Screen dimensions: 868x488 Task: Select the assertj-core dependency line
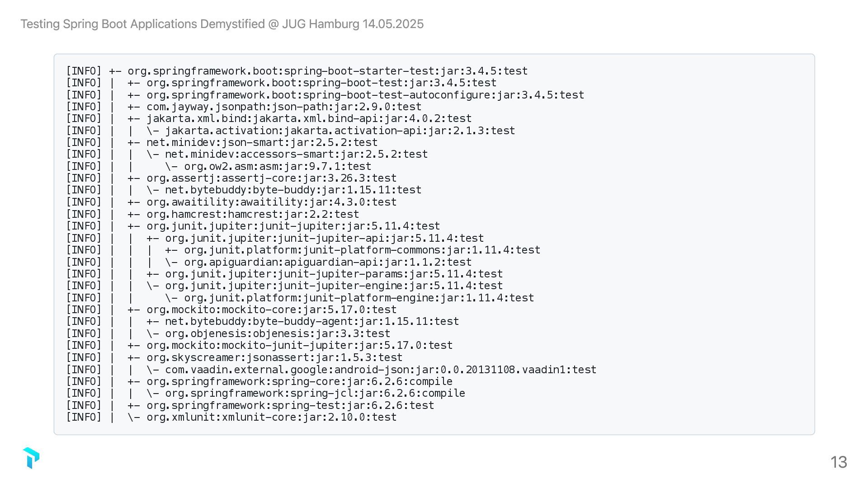271,178
